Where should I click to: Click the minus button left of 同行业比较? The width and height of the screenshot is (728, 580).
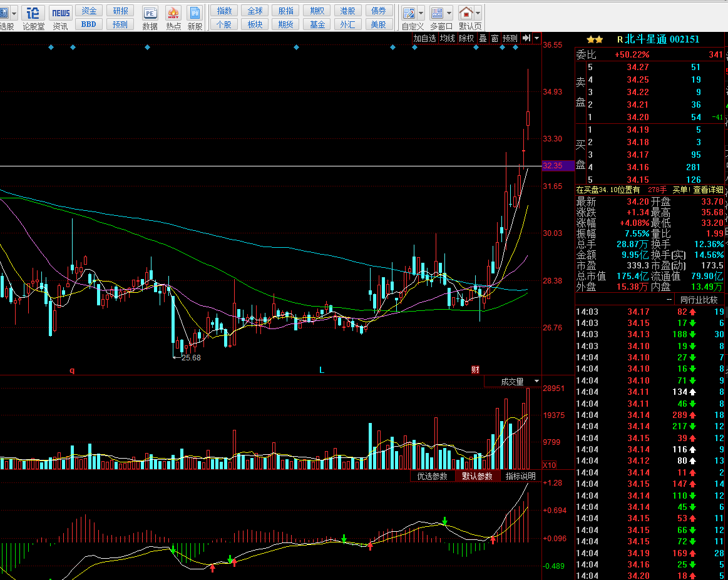[x=669, y=300]
